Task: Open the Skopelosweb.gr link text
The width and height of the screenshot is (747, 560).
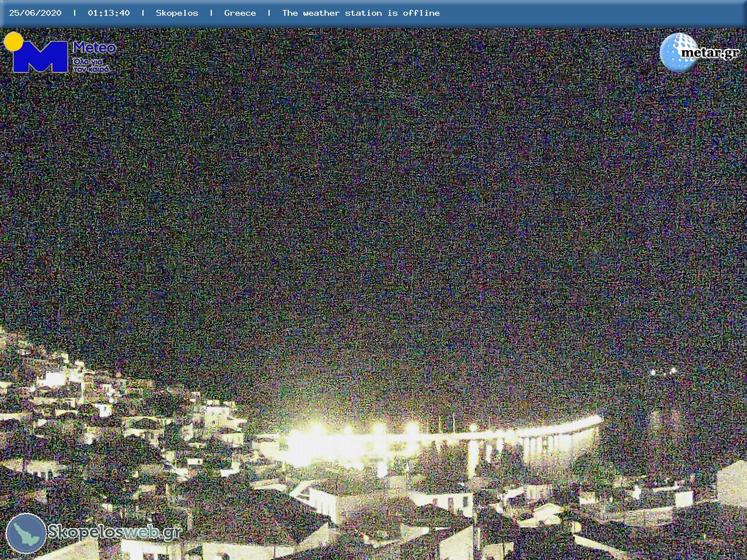Action: pyautogui.click(x=114, y=532)
